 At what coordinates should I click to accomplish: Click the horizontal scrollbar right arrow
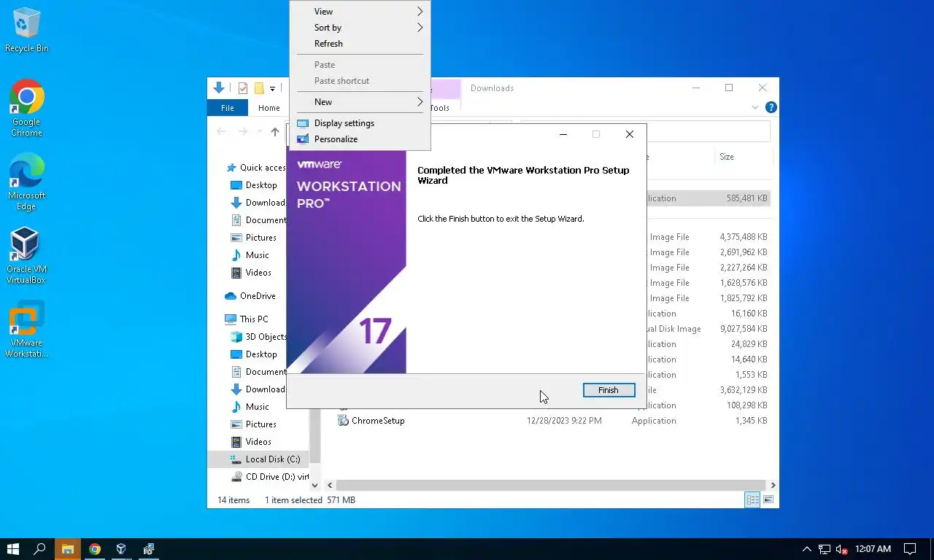pyautogui.click(x=773, y=485)
